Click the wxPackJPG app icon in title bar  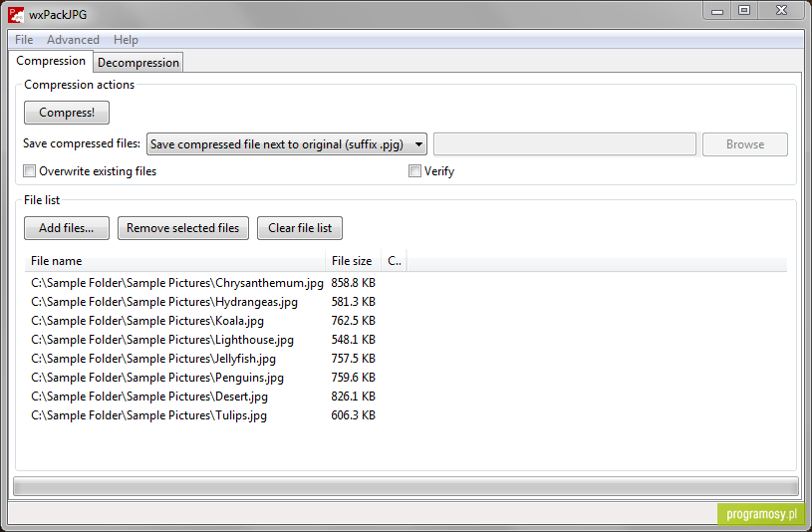pyautogui.click(x=16, y=15)
